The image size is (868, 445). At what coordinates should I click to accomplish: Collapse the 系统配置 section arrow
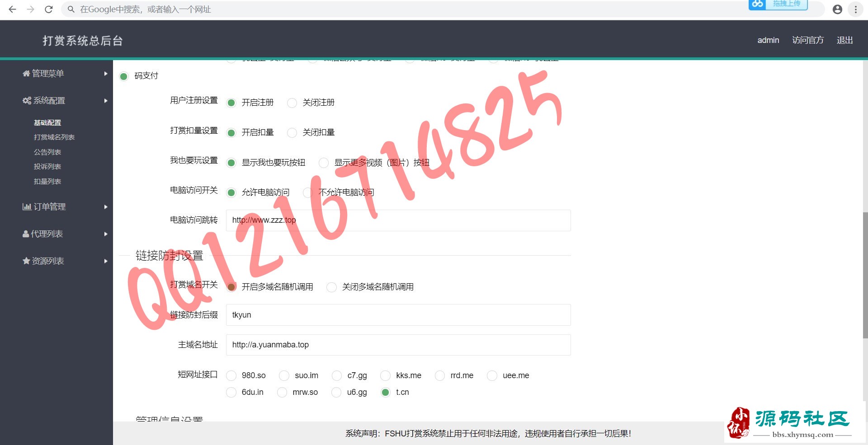coord(105,100)
